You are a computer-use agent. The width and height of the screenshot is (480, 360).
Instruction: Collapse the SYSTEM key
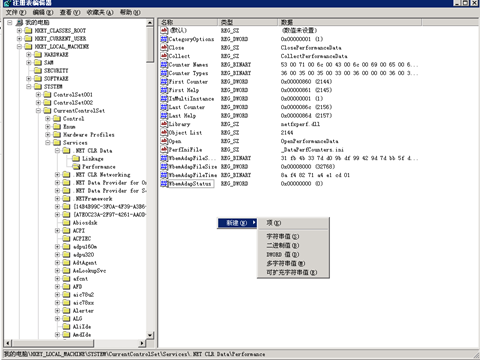29,86
